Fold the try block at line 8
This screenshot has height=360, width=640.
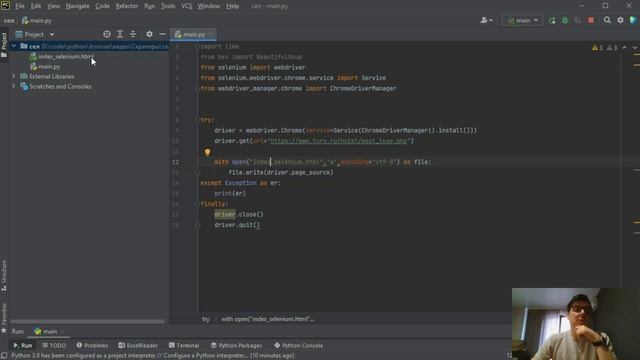(x=197, y=120)
